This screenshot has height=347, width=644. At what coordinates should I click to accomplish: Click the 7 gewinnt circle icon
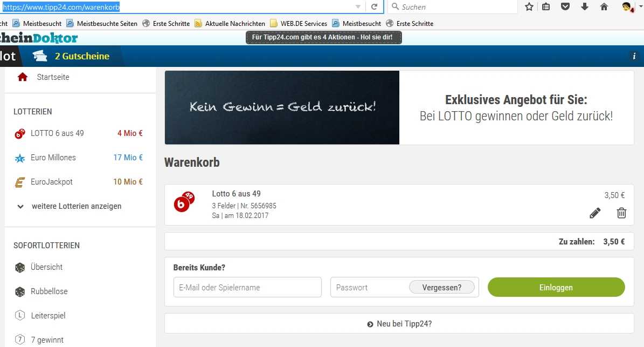pos(20,339)
